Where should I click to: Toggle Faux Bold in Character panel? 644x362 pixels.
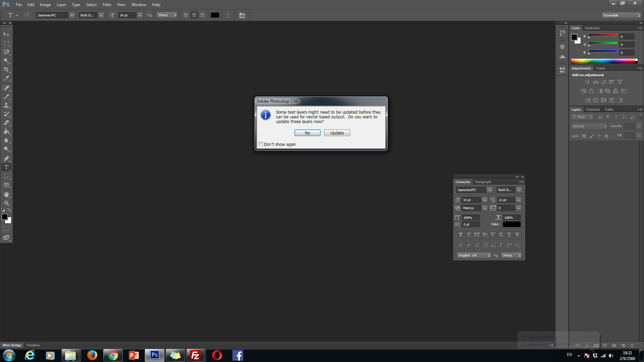[461, 235]
